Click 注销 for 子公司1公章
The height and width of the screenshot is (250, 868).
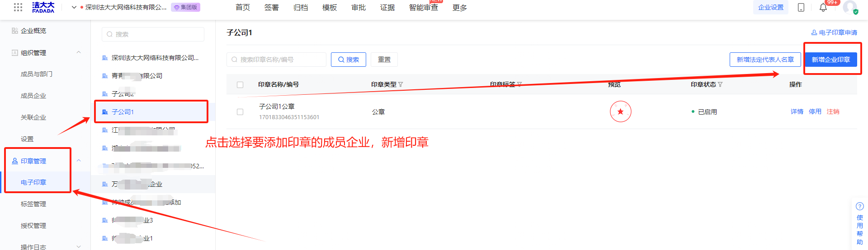(x=833, y=111)
